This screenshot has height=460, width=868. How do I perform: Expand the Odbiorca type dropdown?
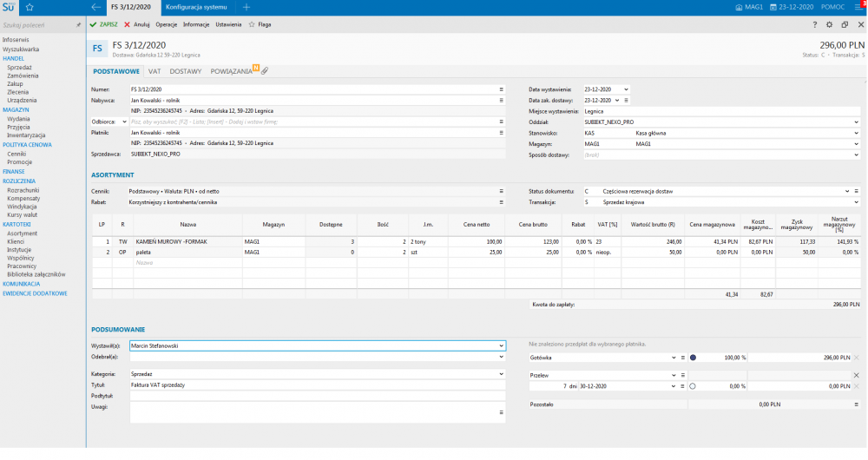coord(124,122)
